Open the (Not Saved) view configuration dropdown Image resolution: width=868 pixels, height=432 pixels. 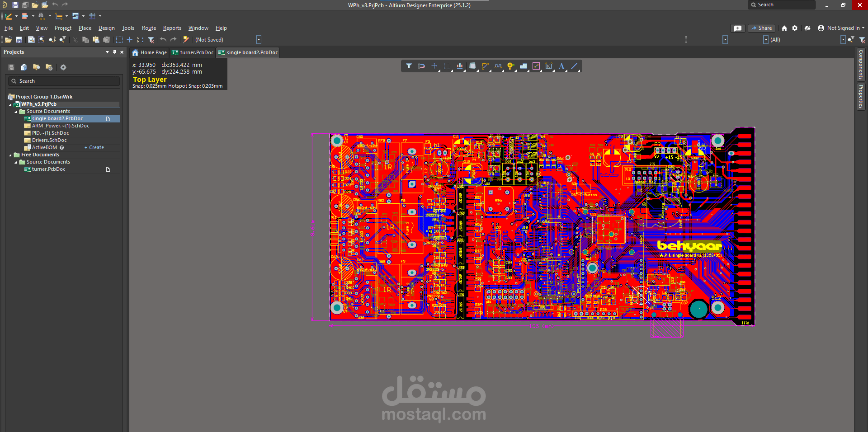point(259,40)
